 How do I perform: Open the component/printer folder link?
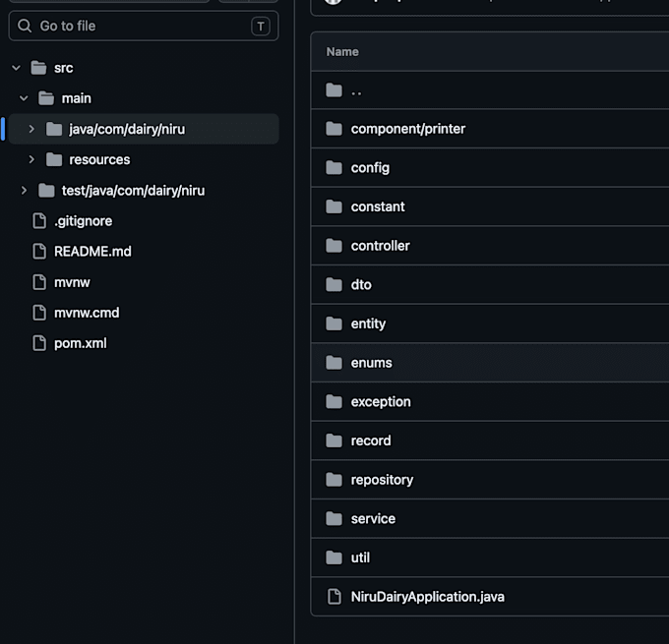pos(408,129)
